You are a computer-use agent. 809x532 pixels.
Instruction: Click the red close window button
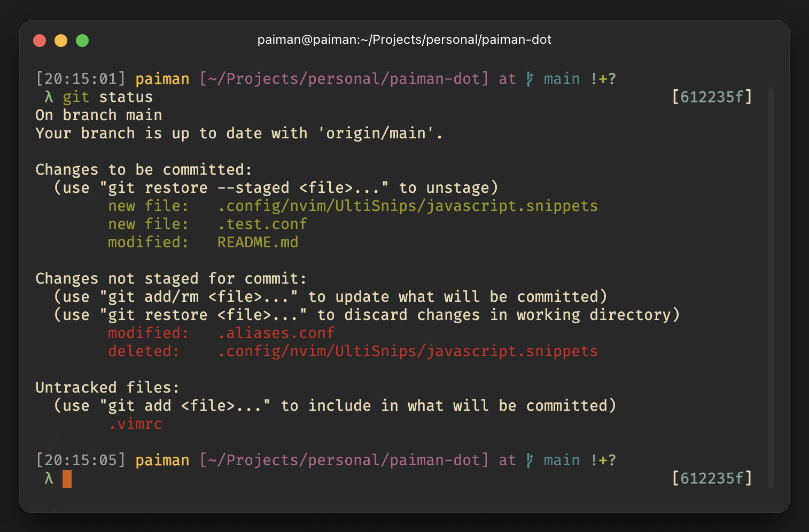[40, 41]
